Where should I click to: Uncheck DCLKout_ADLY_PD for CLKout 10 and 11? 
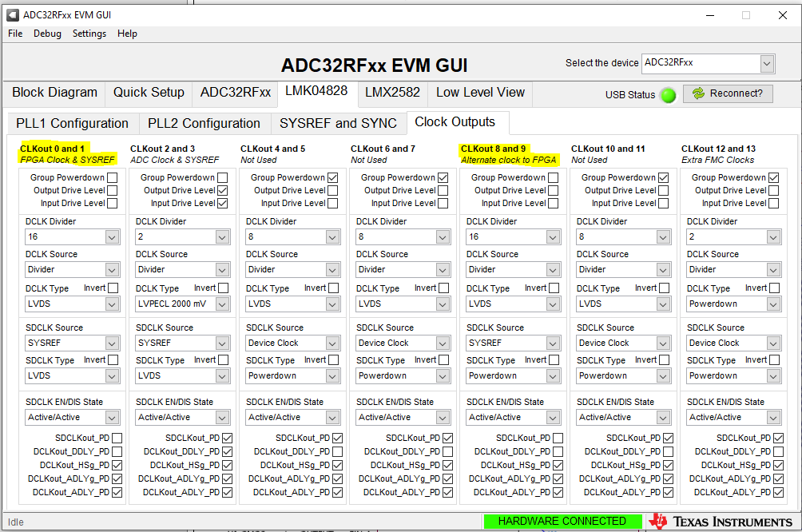point(669,493)
